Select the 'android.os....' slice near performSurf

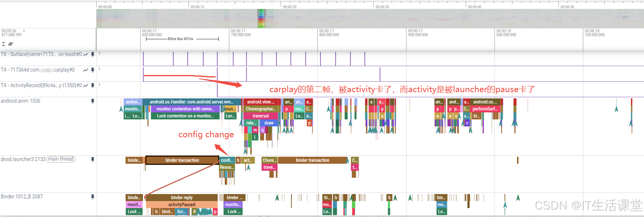point(486,102)
